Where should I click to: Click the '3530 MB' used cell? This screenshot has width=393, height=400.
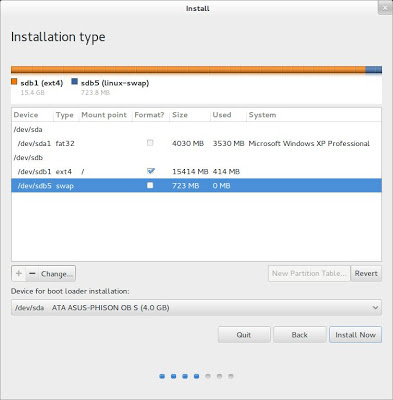pyautogui.click(x=228, y=143)
